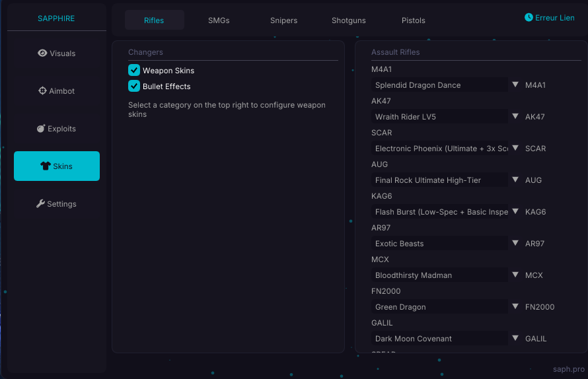This screenshot has width=588, height=379.
Task: Click the clock icon next to Erreur Lien
Action: pos(529,17)
